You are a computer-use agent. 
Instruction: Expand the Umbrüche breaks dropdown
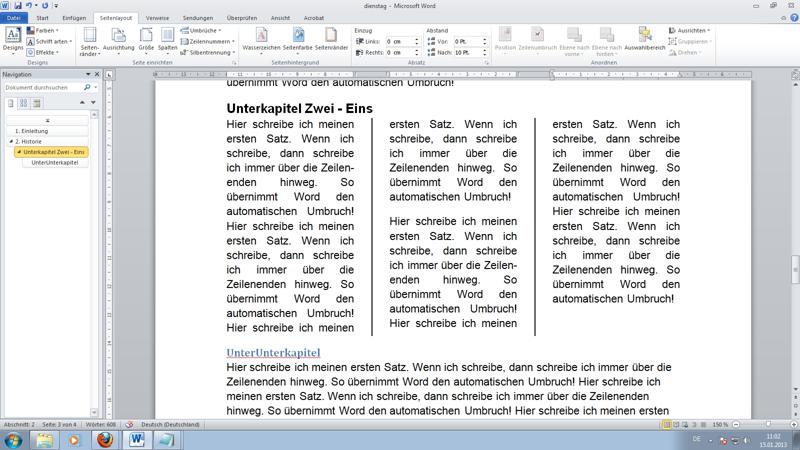[x=205, y=30]
